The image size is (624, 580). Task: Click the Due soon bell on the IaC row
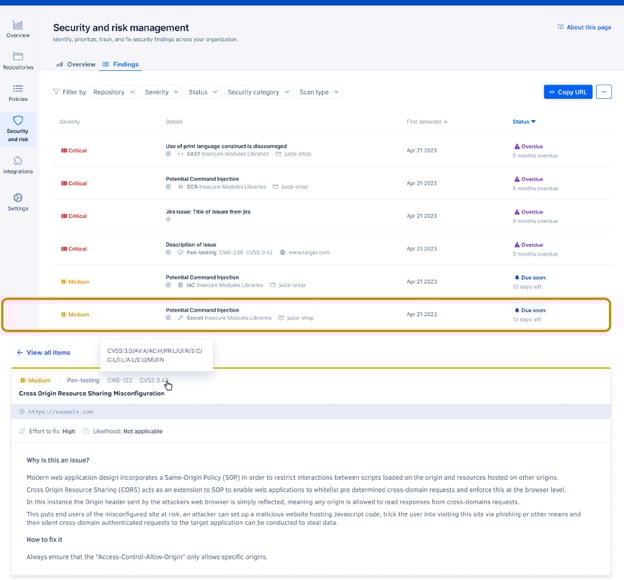pos(517,277)
